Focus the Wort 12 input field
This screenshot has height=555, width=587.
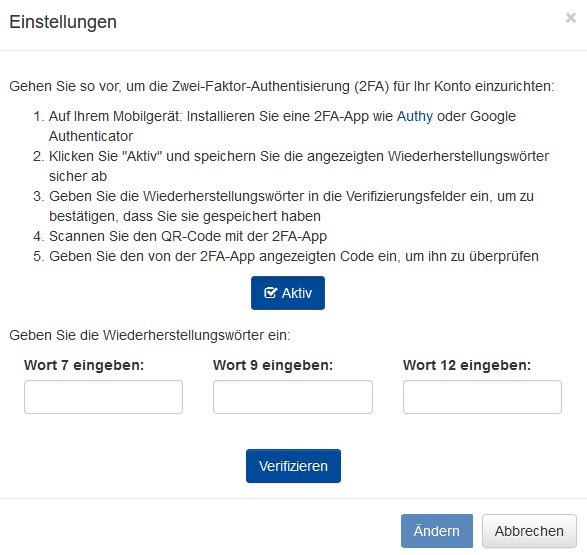[482, 397]
